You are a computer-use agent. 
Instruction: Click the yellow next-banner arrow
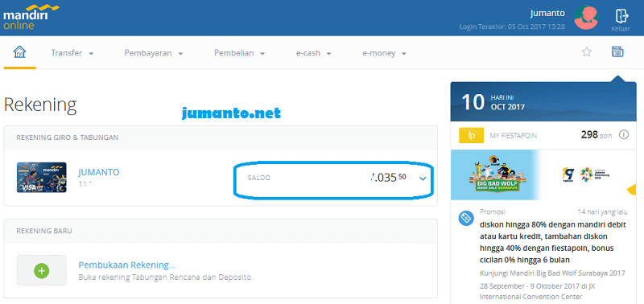pyautogui.click(x=631, y=190)
